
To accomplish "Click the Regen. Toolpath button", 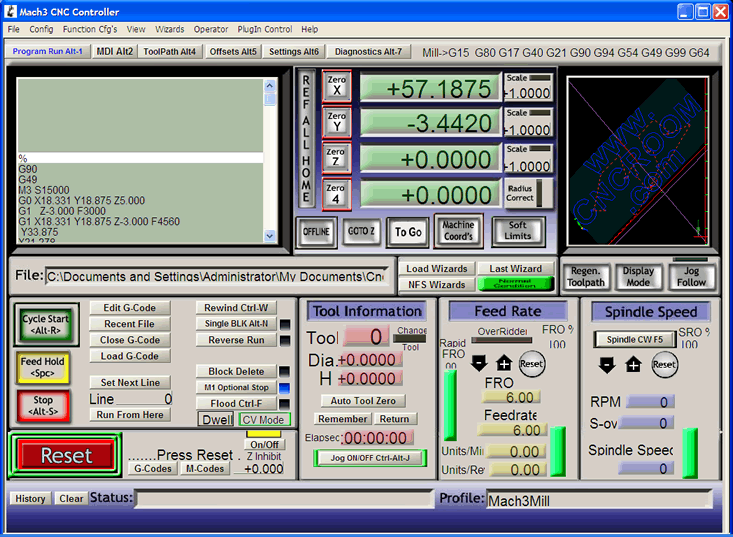I will pyautogui.click(x=586, y=277).
